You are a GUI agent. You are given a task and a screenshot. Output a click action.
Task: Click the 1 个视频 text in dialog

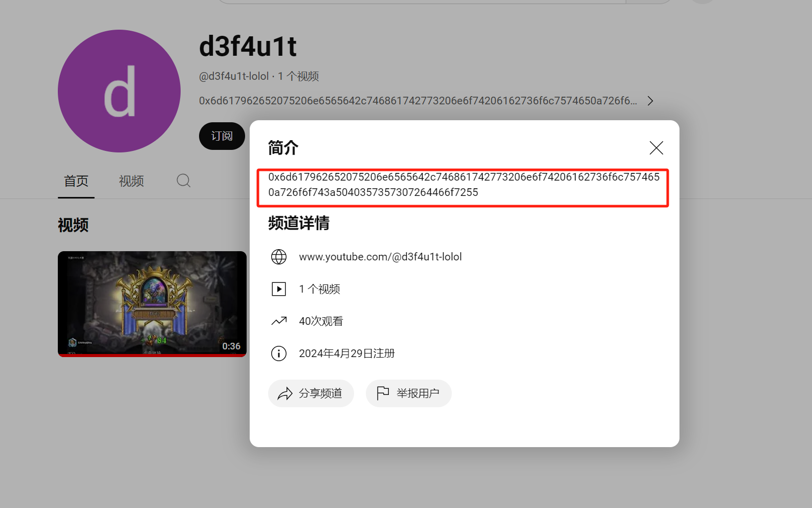pyautogui.click(x=319, y=289)
